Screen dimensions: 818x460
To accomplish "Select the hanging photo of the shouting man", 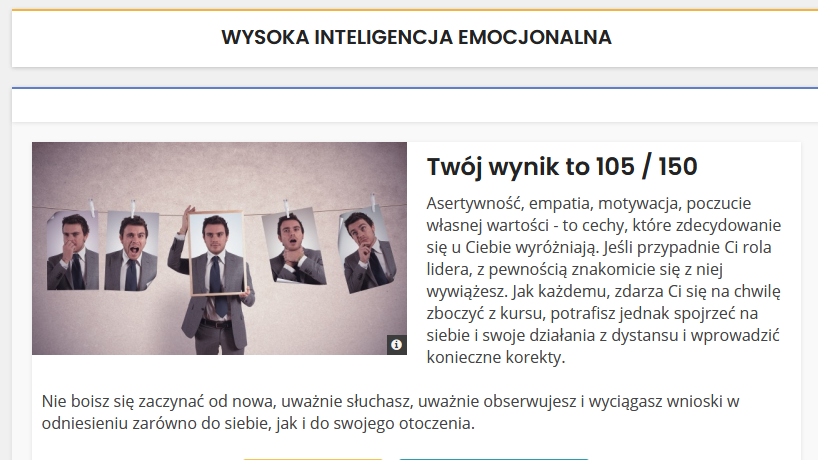I will click(133, 250).
